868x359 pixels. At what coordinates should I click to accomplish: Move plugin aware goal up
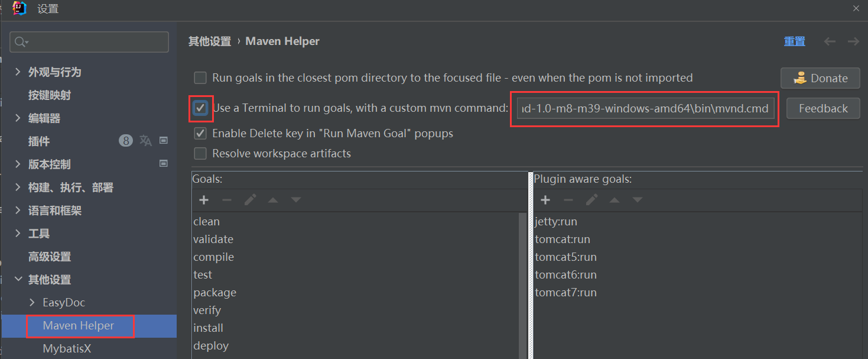(x=615, y=200)
